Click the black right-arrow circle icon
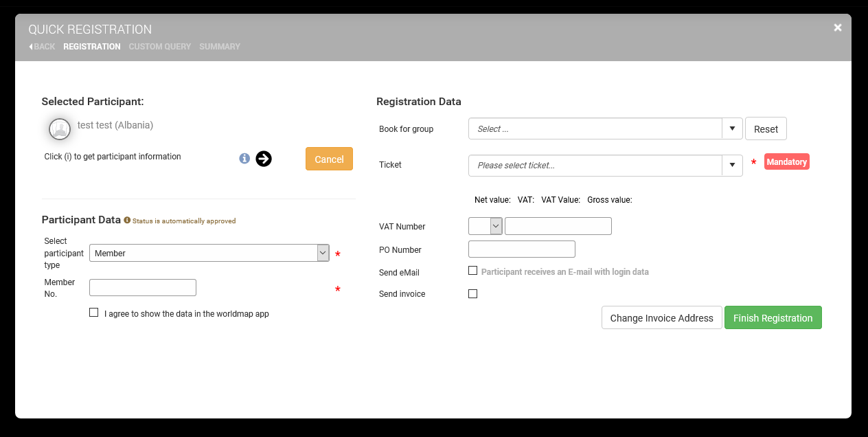 [264, 159]
